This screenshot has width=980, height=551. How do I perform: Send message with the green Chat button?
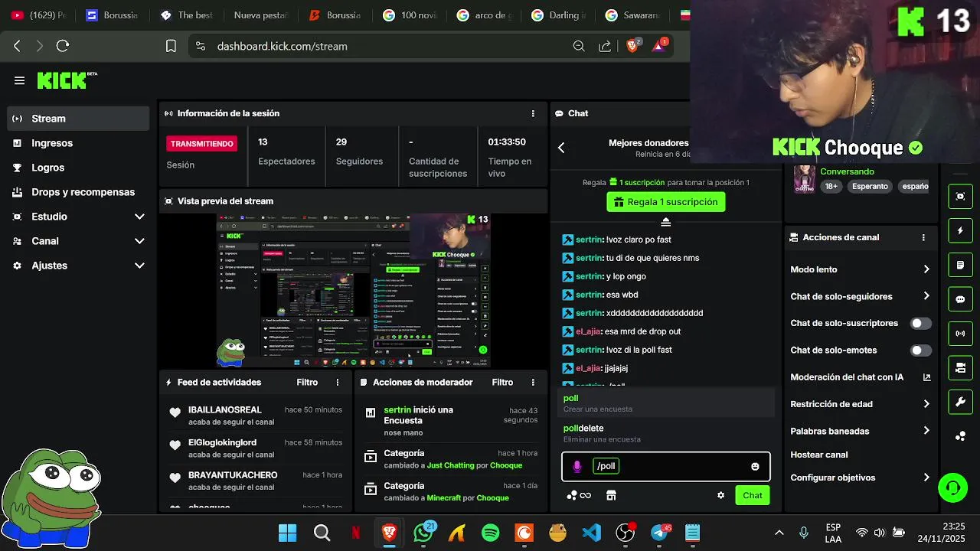(752, 495)
